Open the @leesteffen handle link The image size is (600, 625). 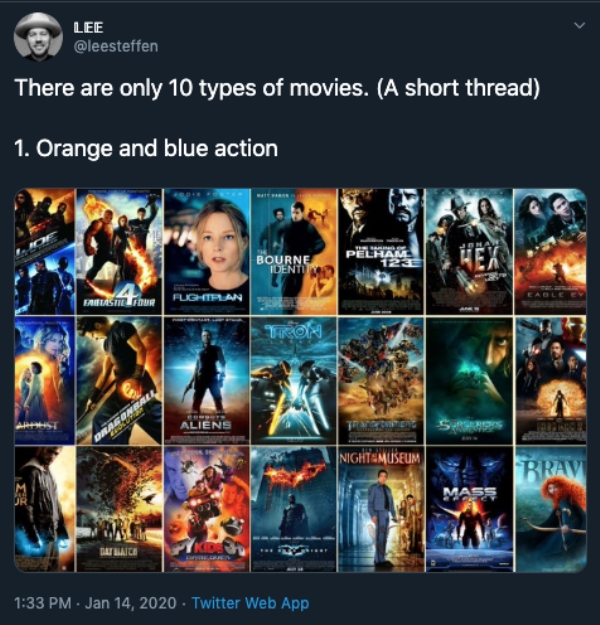(x=116, y=46)
